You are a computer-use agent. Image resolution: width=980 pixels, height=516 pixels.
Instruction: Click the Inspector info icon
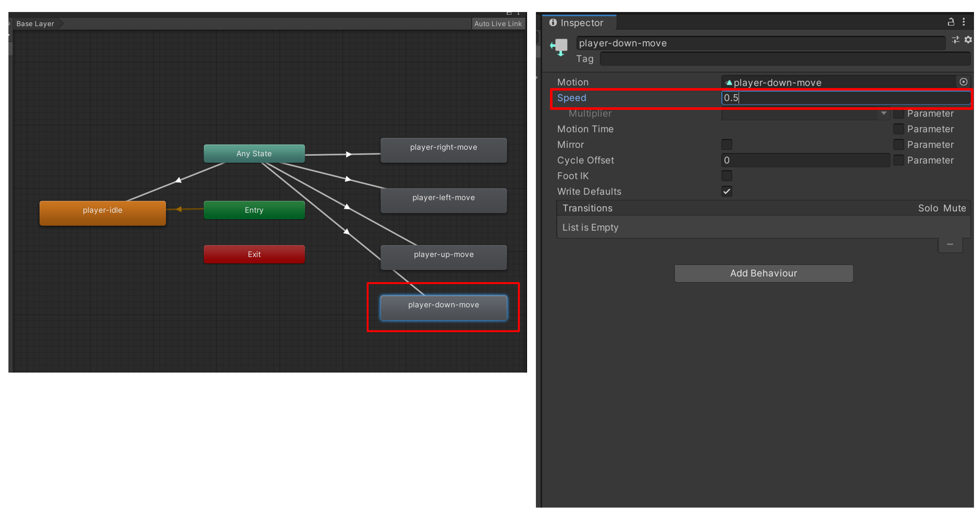coord(553,22)
